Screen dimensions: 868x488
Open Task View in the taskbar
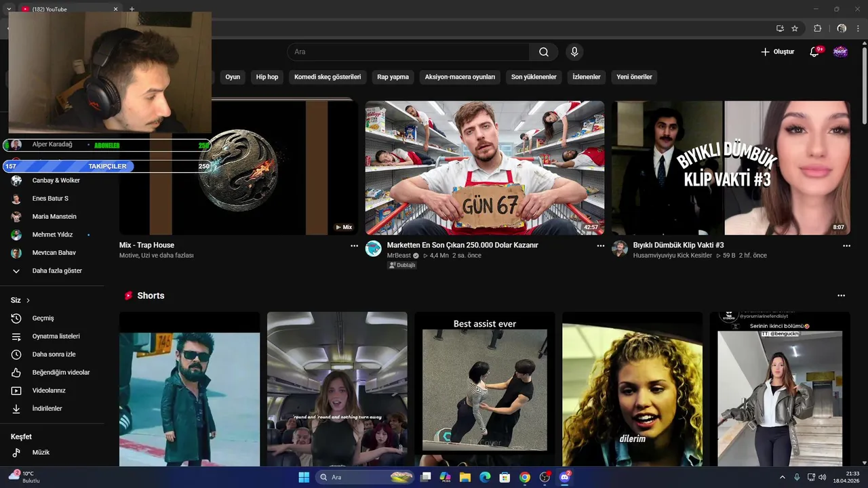click(425, 477)
